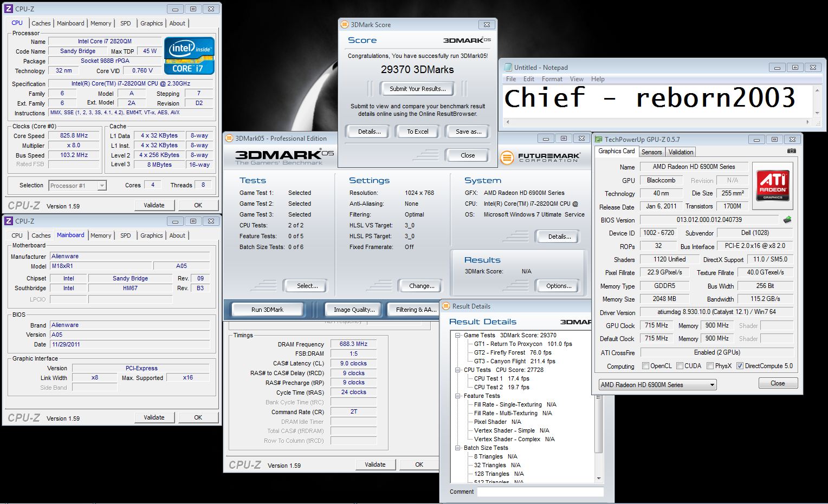Switch to the Validation tab in GPU-Z
828x504 pixels.
point(681,152)
